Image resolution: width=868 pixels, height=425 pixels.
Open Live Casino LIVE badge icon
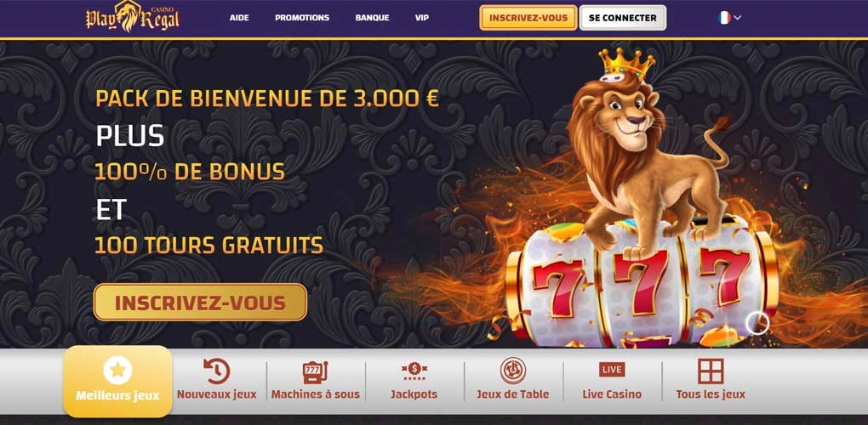tap(612, 370)
